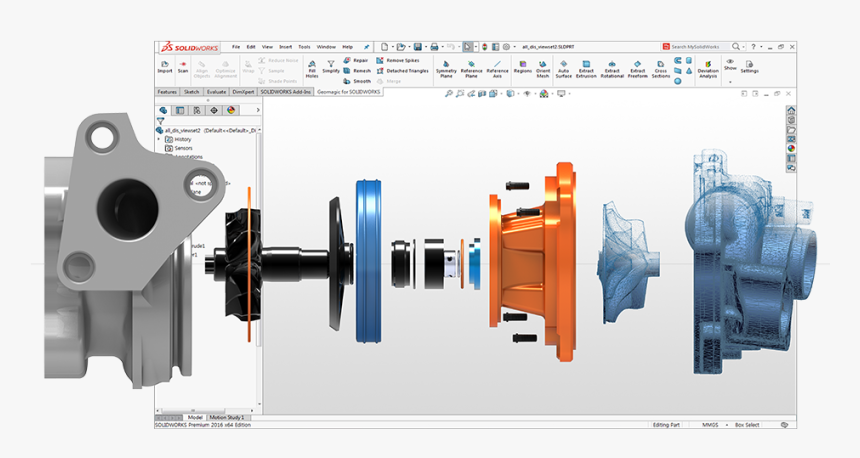This screenshot has width=860, height=458.
Task: Select Extract Freeform tool
Action: click(637, 70)
